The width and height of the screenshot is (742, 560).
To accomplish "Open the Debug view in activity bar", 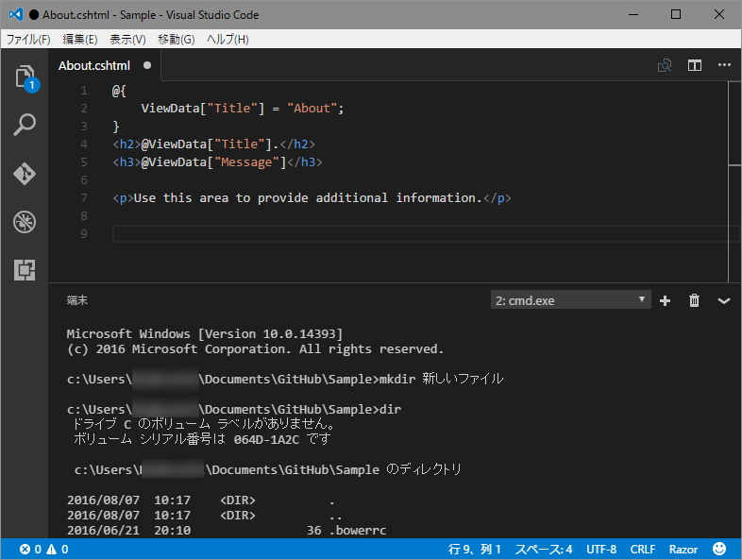I will tap(25, 222).
